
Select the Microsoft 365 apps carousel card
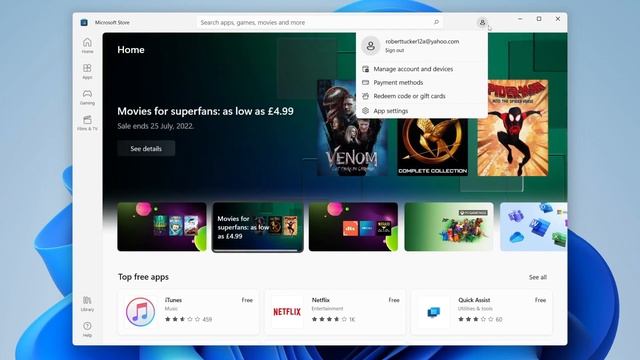click(533, 227)
